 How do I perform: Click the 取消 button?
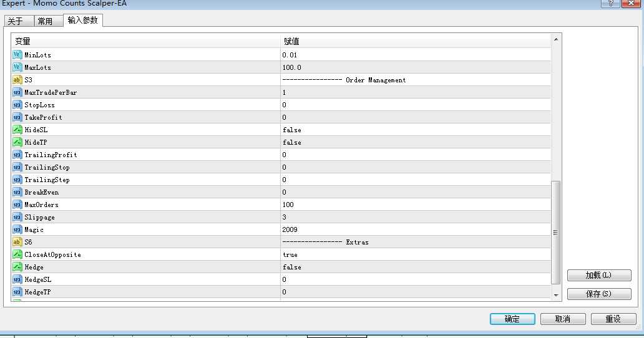coord(563,319)
